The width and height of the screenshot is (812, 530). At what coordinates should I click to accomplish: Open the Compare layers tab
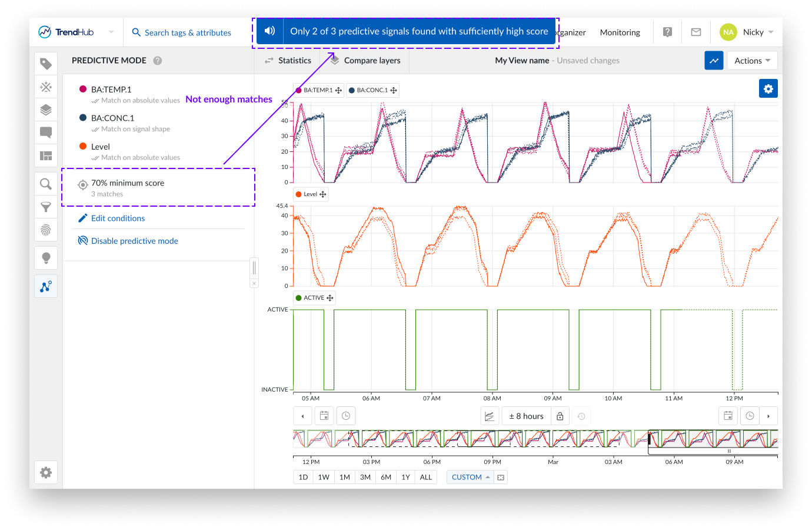click(x=365, y=61)
